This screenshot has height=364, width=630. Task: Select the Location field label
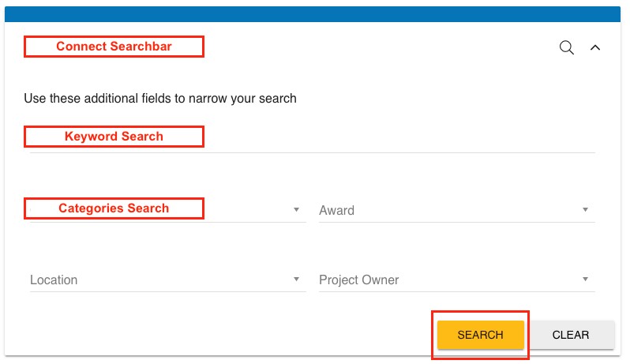(x=54, y=280)
